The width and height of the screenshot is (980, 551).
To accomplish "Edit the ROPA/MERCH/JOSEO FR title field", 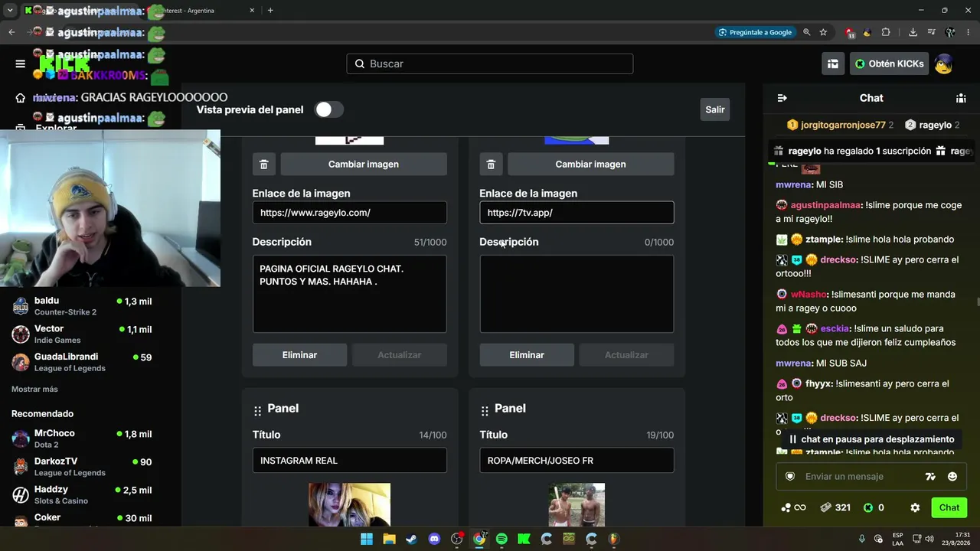I will pos(577,461).
